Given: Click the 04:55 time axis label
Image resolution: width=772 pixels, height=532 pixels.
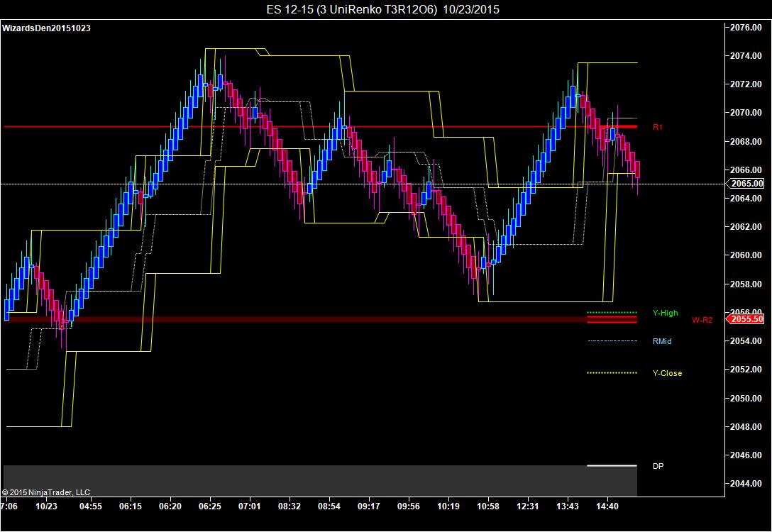Looking at the screenshot, I should point(91,506).
